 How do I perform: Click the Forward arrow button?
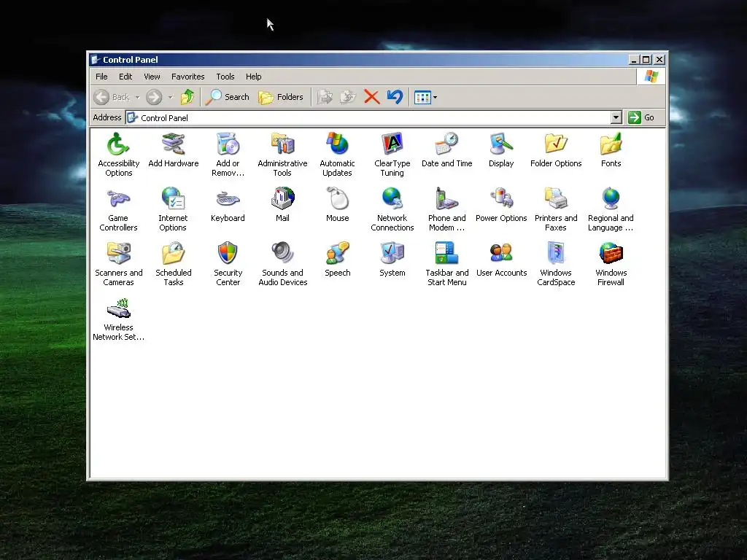pos(154,97)
